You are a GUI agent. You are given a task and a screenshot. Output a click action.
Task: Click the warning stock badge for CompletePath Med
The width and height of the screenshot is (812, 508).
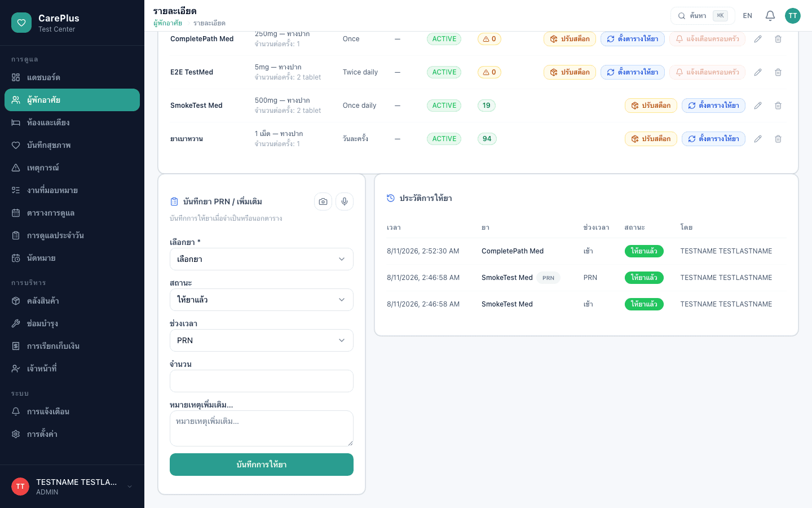point(489,39)
